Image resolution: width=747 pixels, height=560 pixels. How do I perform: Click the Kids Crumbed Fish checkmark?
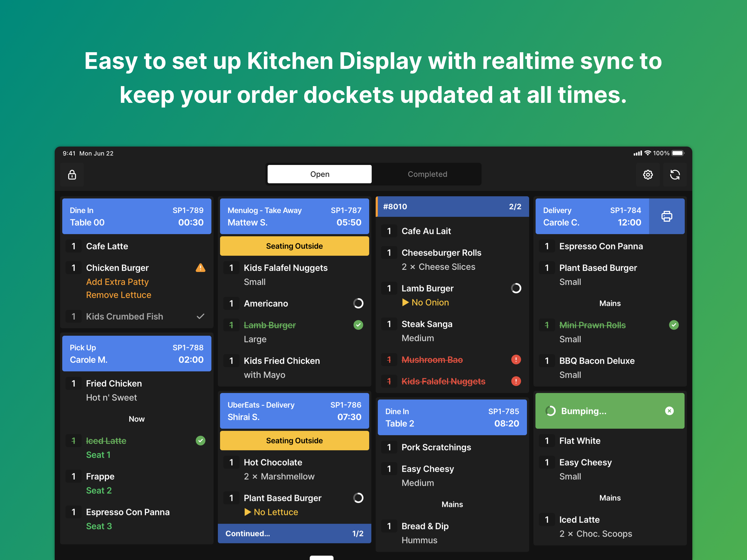pyautogui.click(x=201, y=316)
